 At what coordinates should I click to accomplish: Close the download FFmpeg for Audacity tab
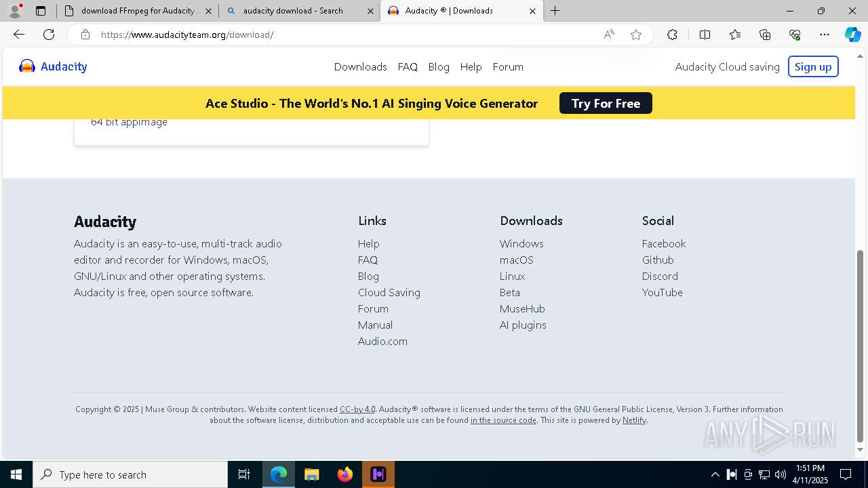[208, 11]
